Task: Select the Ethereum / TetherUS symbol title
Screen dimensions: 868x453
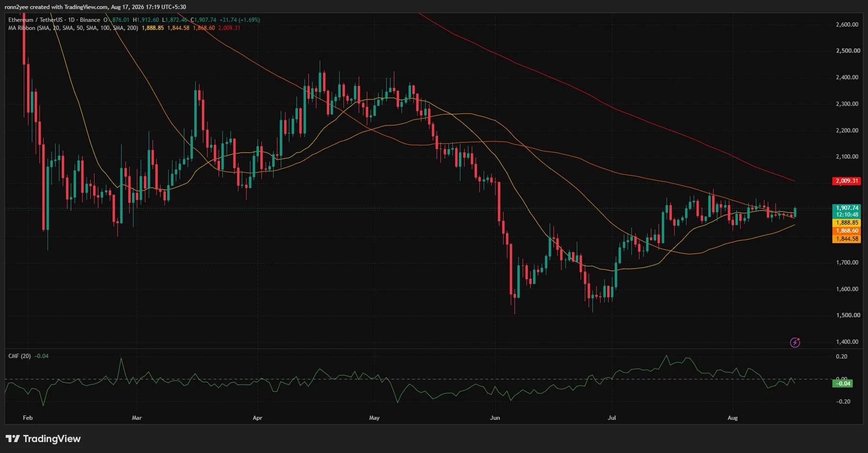Action: (x=35, y=20)
